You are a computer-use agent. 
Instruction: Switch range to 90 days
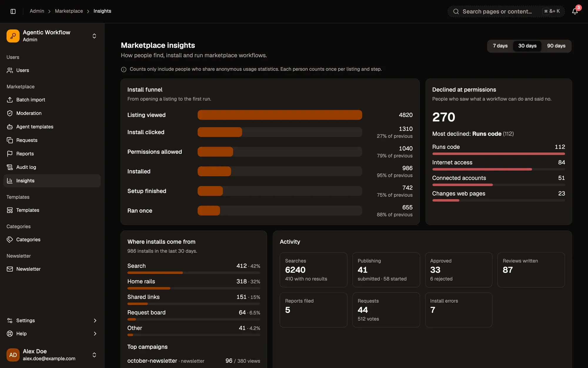click(x=556, y=46)
